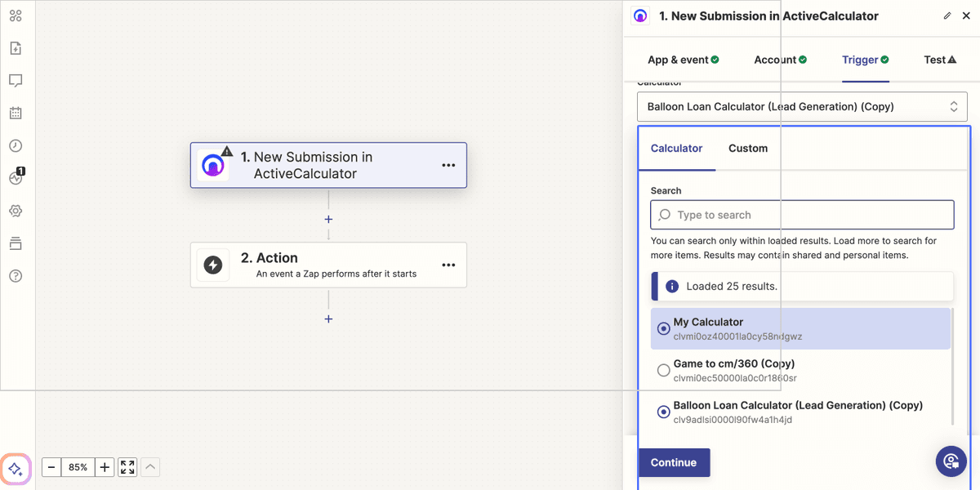Zoom out with the minus button
This screenshot has height=490, width=980.
click(x=51, y=467)
